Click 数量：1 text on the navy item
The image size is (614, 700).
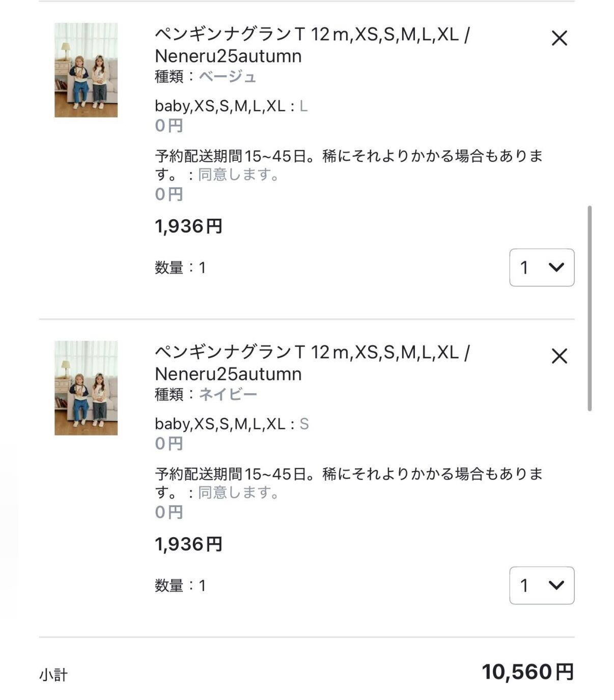coord(180,586)
